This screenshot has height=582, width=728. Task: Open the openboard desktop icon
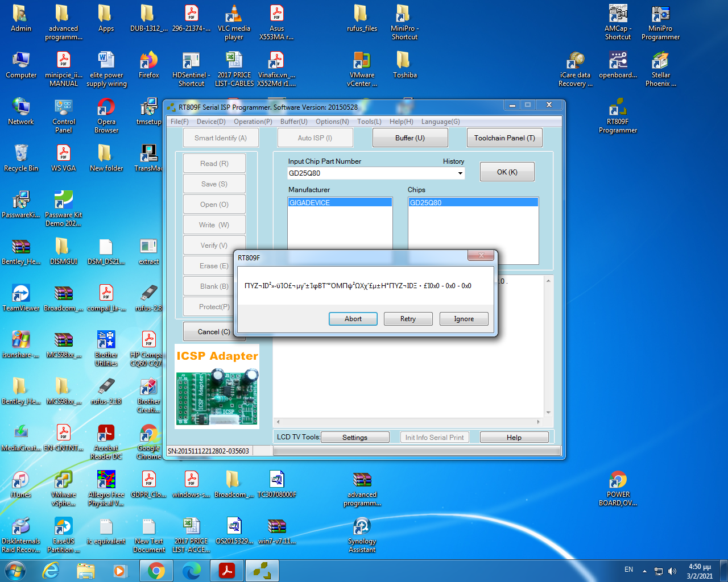tap(618, 65)
